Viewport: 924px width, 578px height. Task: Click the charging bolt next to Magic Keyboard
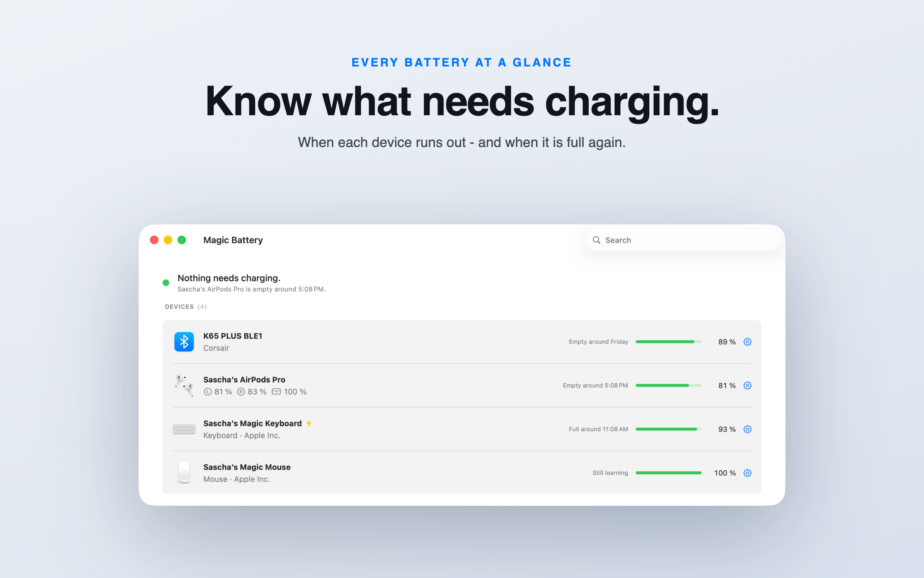[x=309, y=423]
